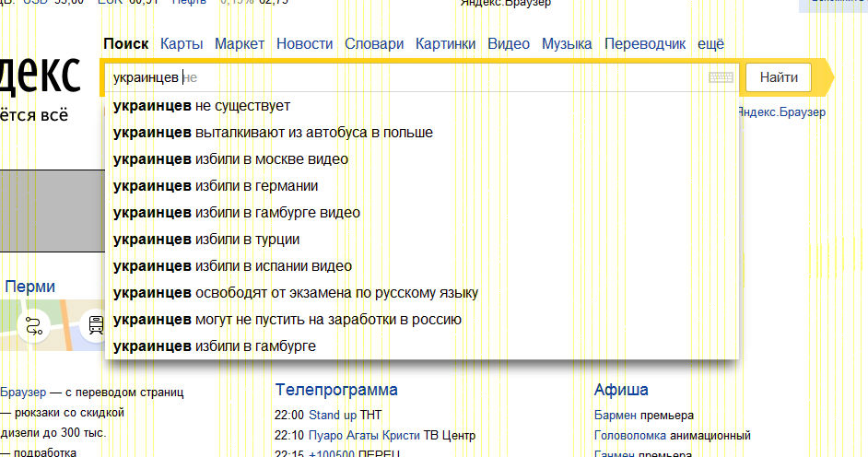Open the Новости tab
Image resolution: width=868 pixels, height=457 pixels.
pyautogui.click(x=304, y=43)
